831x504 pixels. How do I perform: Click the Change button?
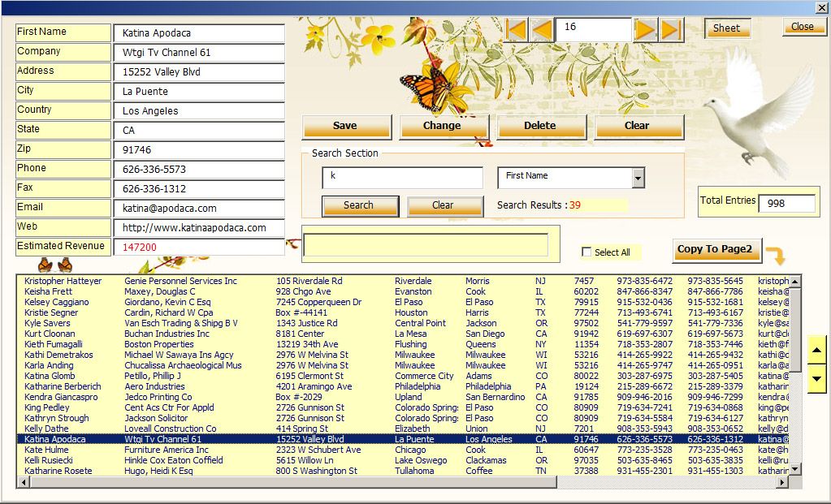(444, 127)
